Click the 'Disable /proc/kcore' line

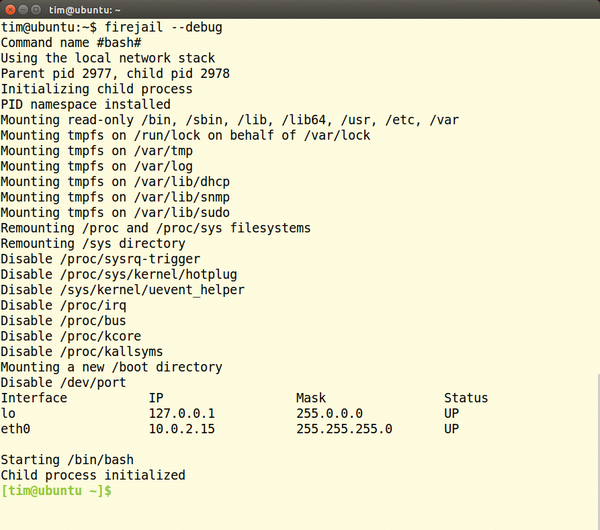(71, 336)
